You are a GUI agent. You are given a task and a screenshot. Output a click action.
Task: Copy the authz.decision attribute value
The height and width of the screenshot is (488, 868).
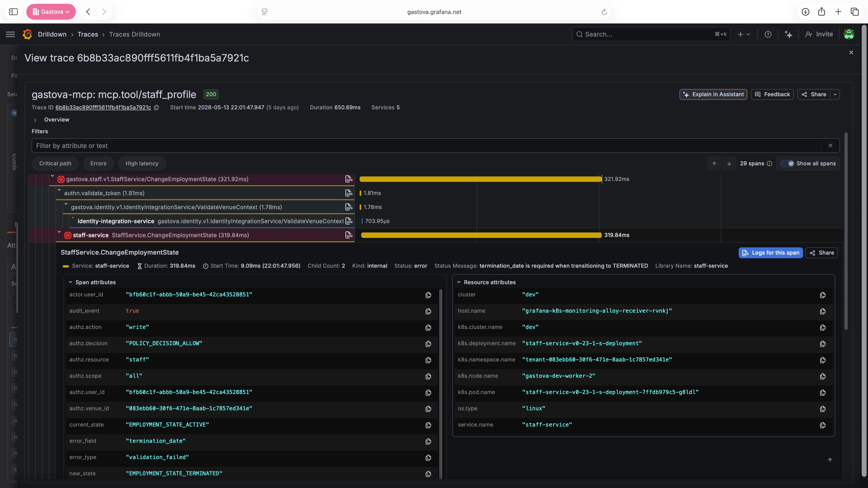(428, 344)
